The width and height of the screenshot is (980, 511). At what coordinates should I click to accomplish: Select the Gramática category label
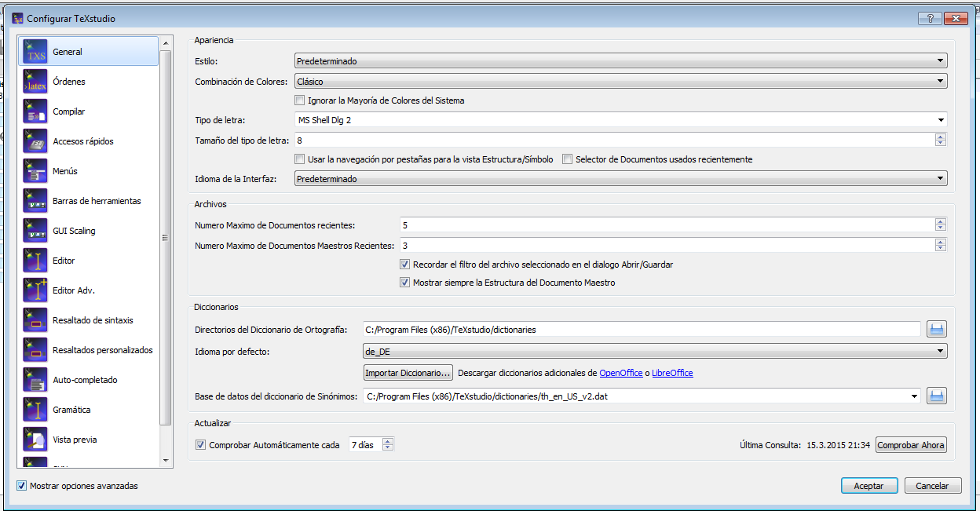[x=71, y=410]
